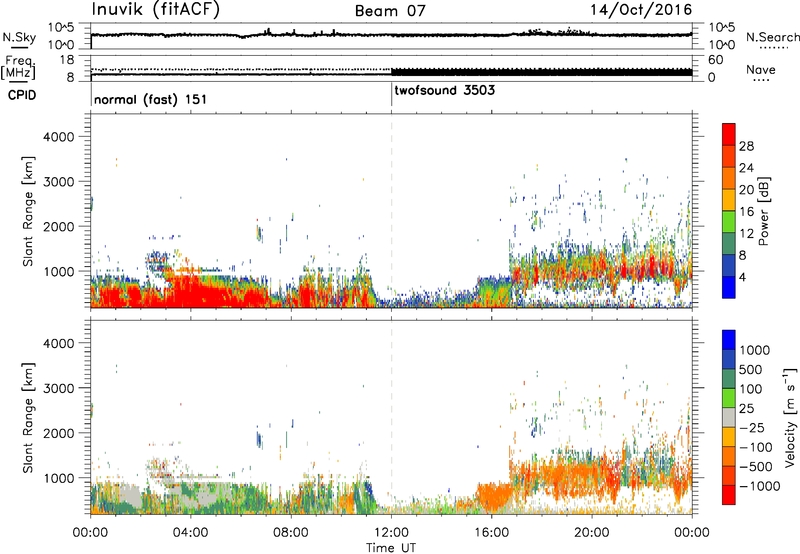800x554 pixels.
Task: Click the blue top of the velocity color bar
Action: pyautogui.click(x=729, y=340)
